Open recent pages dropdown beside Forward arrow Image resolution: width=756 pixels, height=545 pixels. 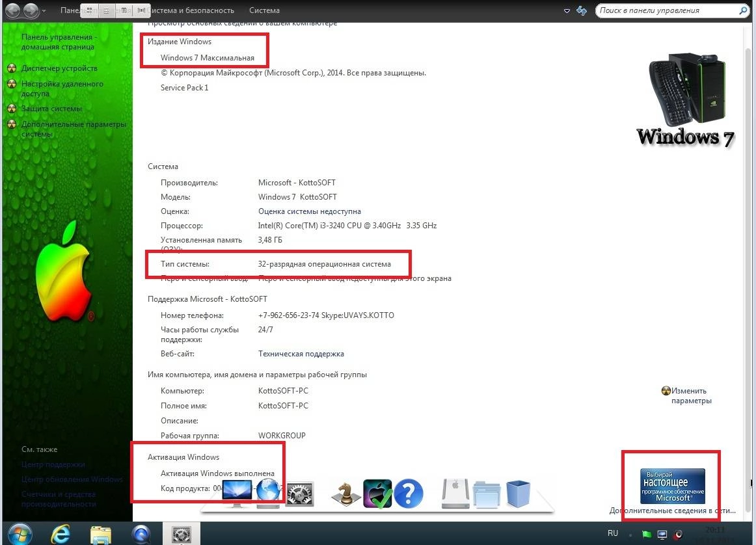(44, 10)
